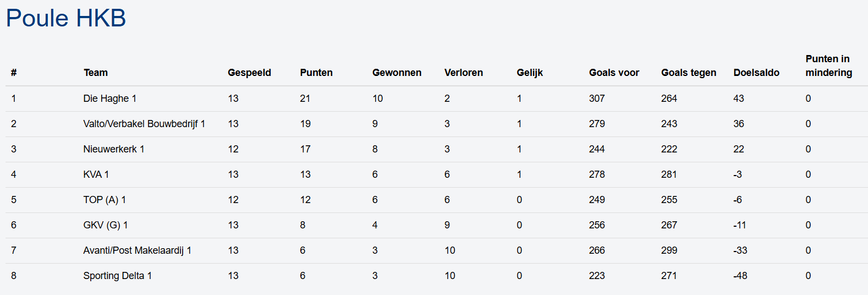This screenshot has width=868, height=295.
Task: Click the Gelijk column header
Action: point(530,73)
